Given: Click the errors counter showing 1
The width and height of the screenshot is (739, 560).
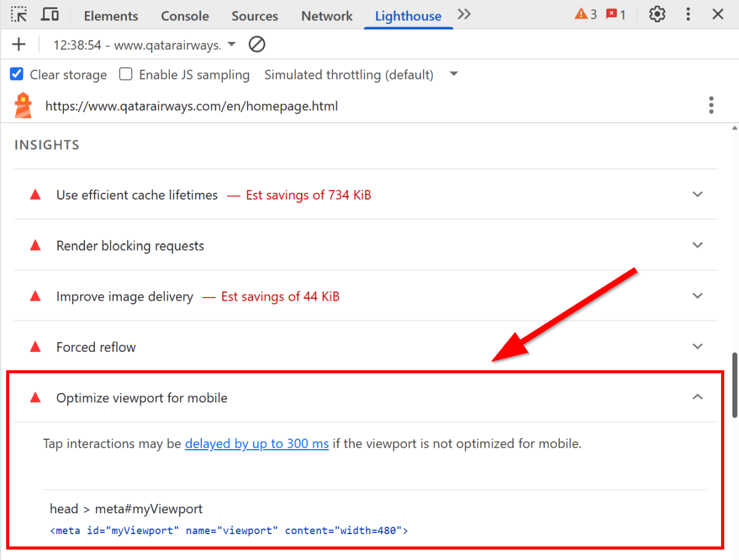Looking at the screenshot, I should tap(615, 14).
